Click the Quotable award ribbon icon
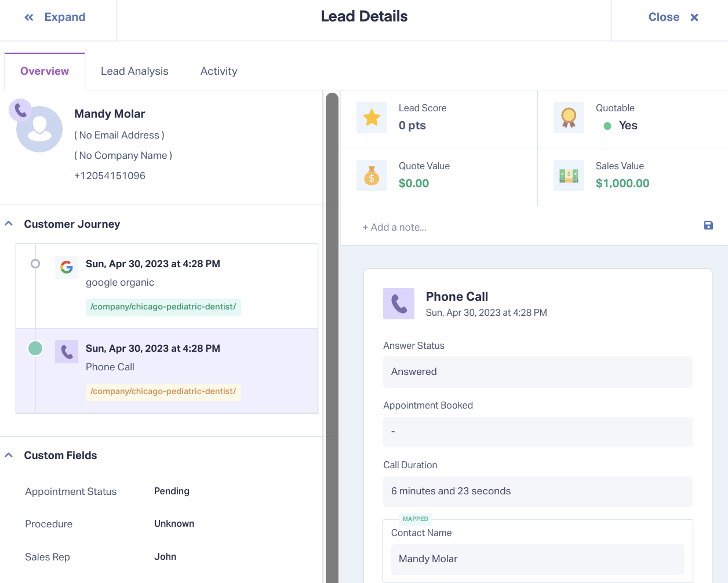Screen dimensions: 728x583 click(569, 118)
